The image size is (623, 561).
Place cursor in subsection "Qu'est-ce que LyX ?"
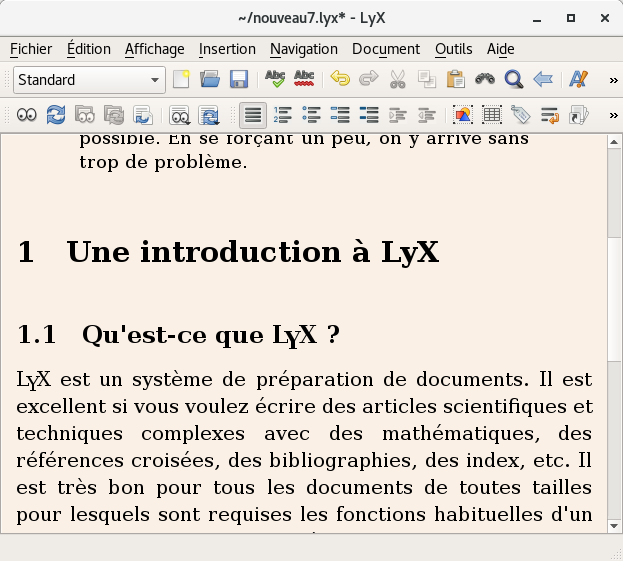click(211, 335)
